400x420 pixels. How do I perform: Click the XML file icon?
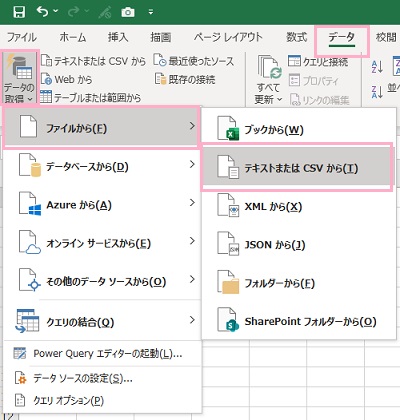click(x=228, y=205)
